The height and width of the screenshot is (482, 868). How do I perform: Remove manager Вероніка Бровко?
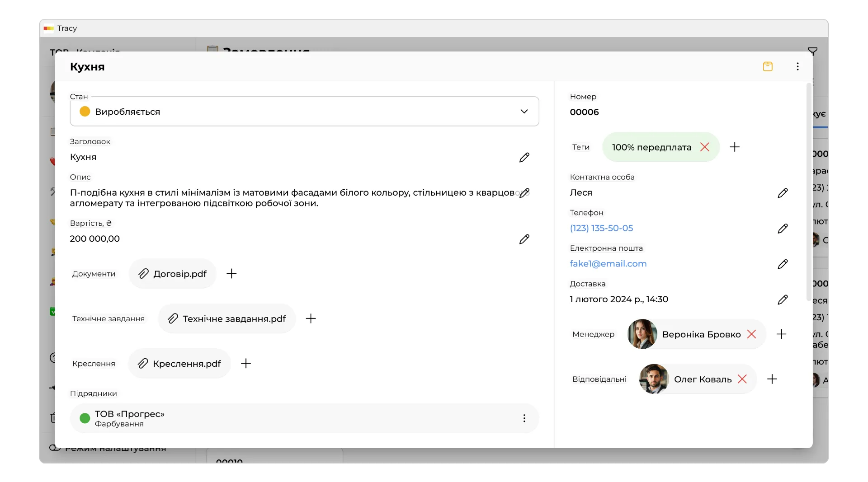(x=751, y=334)
